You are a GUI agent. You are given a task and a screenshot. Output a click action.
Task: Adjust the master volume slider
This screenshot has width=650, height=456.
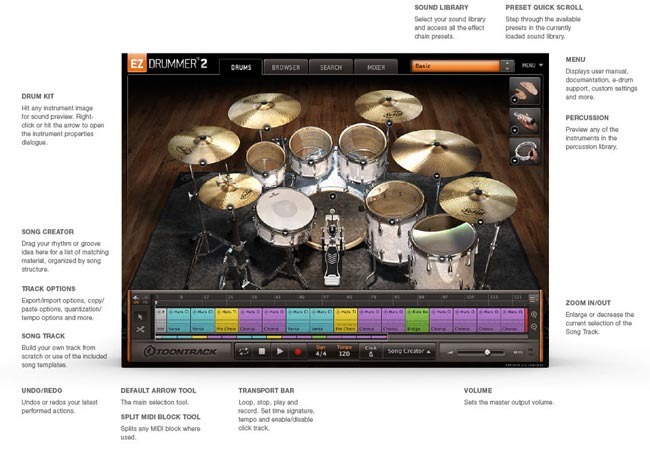(480, 352)
